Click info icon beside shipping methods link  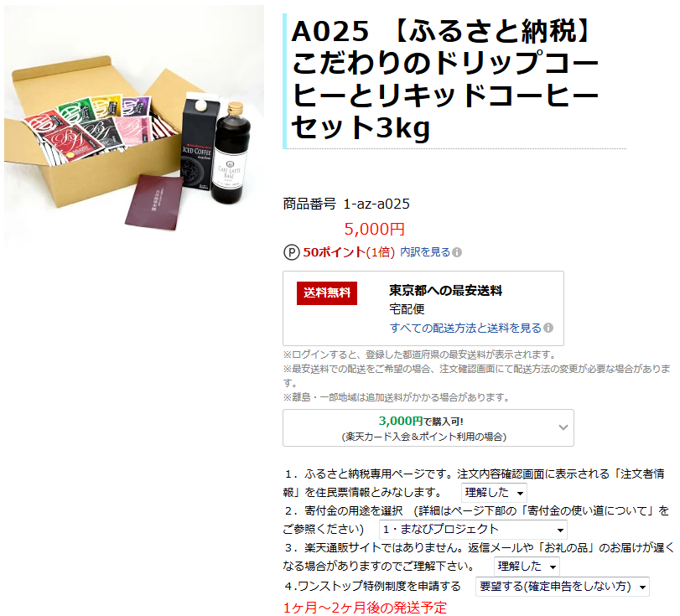[548, 328]
